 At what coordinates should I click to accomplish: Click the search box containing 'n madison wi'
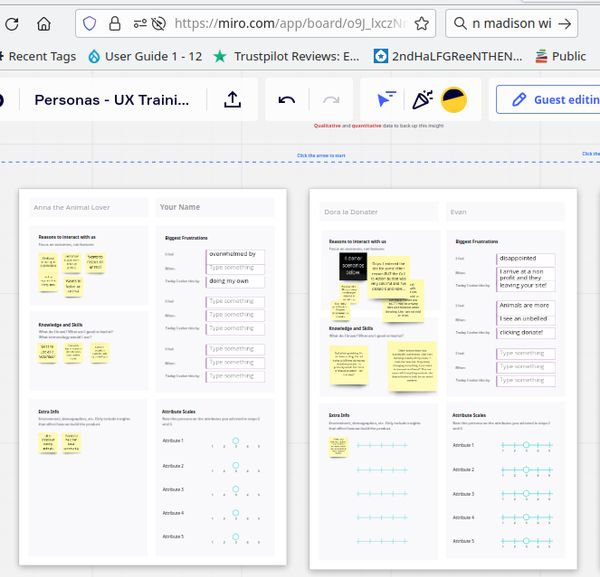[512, 24]
